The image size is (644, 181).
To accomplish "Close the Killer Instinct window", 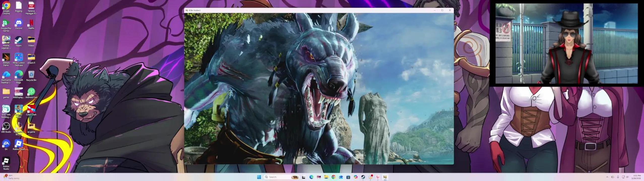I will [x=450, y=10].
